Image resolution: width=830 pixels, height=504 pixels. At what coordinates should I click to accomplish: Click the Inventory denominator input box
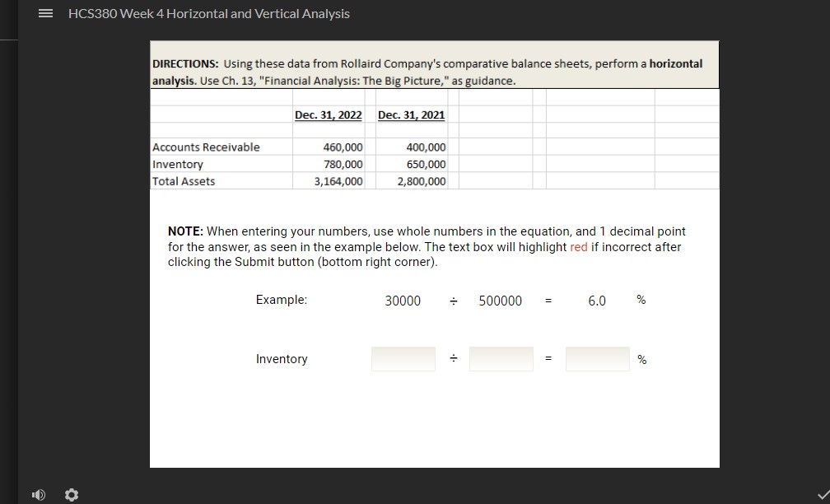pos(501,358)
